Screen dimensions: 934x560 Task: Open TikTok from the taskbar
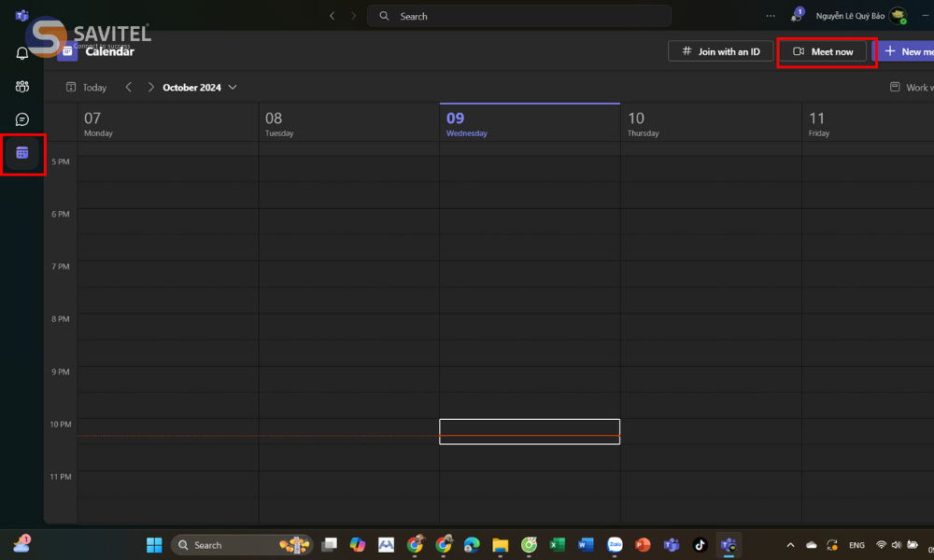point(700,544)
